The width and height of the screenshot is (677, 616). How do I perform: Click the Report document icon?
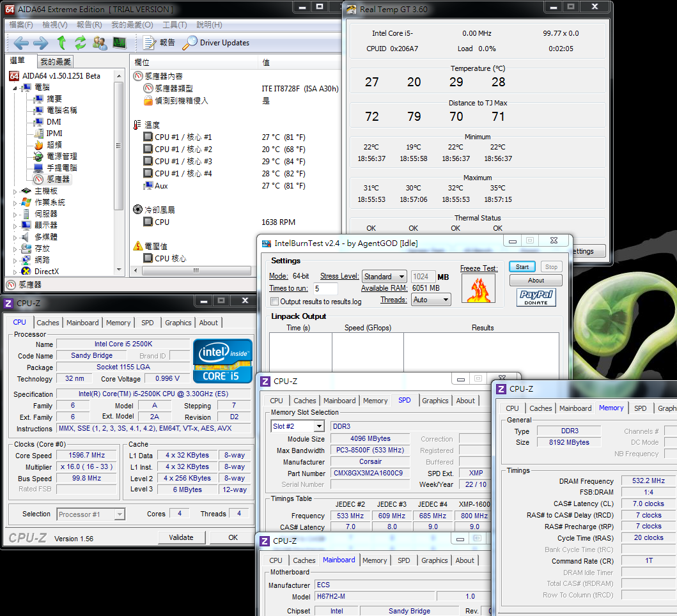[149, 43]
